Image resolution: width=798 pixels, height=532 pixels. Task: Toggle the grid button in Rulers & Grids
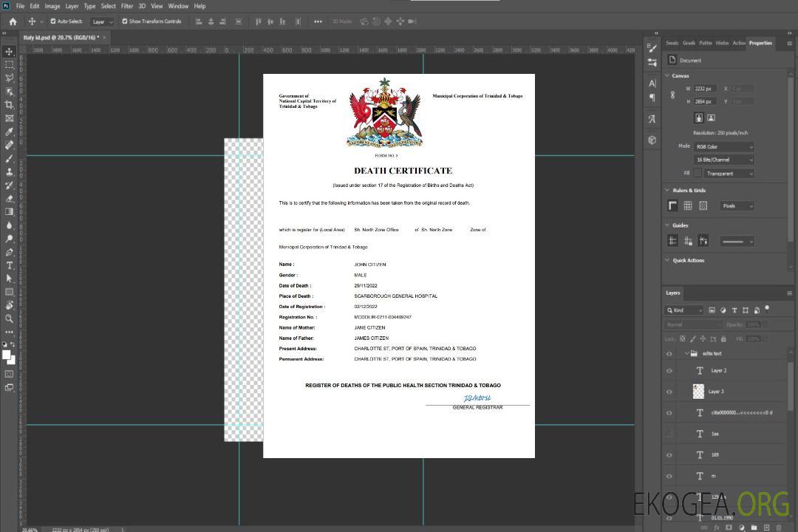click(x=688, y=205)
